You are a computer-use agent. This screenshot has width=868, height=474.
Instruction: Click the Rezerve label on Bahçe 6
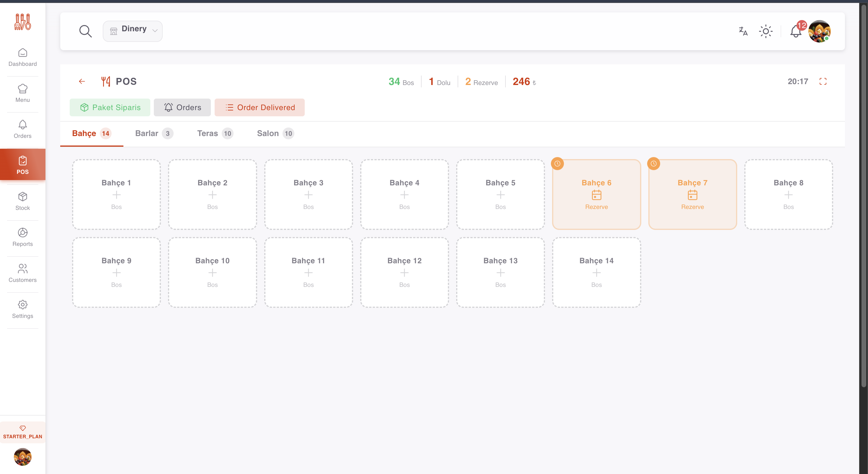click(x=596, y=207)
